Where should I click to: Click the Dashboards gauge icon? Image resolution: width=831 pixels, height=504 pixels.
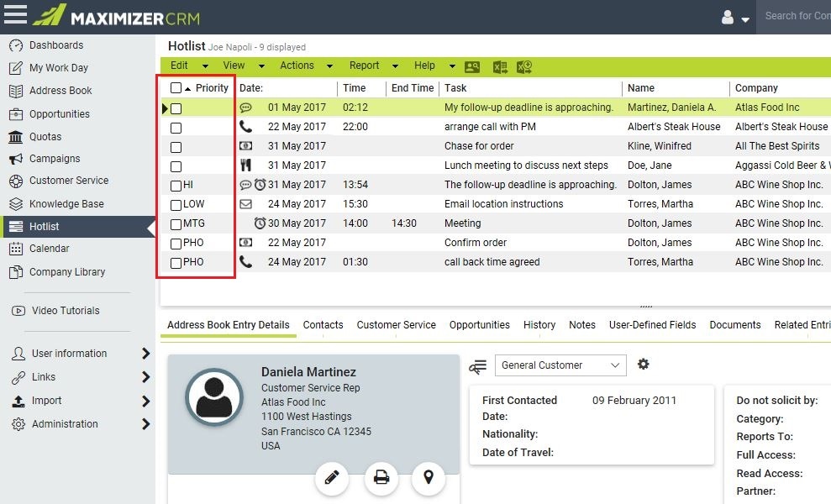click(16, 45)
